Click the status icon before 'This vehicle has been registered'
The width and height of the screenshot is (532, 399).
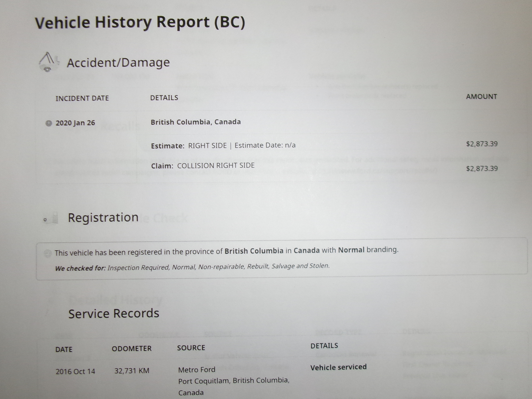click(48, 253)
